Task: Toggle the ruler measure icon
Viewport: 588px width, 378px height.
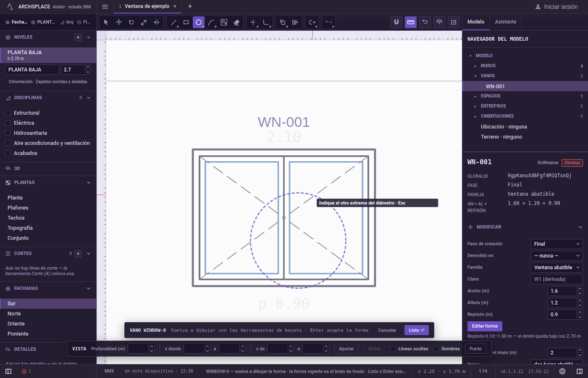Action: point(411,22)
